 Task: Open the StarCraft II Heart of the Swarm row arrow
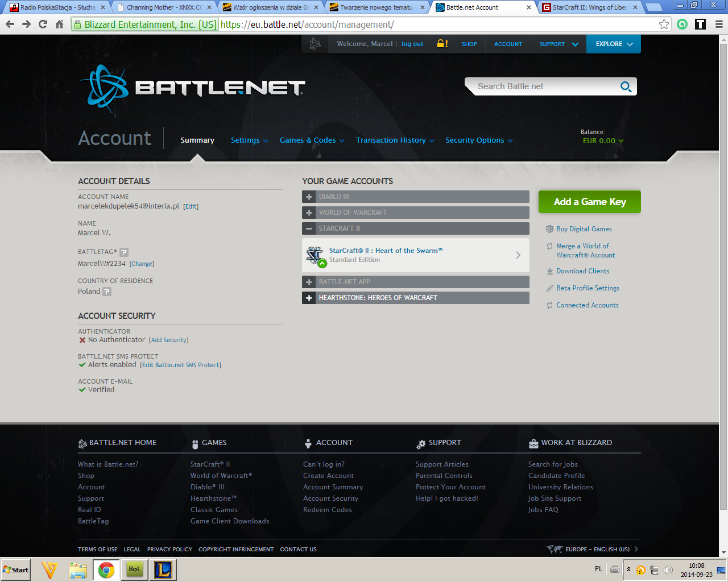pyautogui.click(x=518, y=255)
